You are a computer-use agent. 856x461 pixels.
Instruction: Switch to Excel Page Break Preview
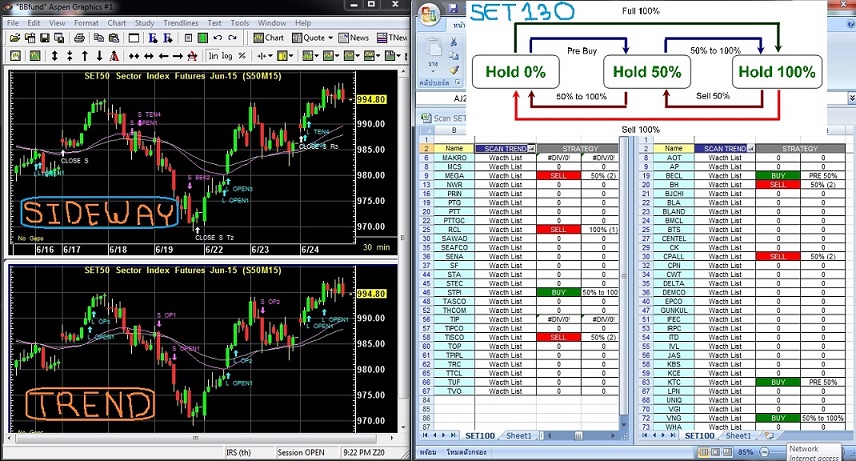(727, 452)
